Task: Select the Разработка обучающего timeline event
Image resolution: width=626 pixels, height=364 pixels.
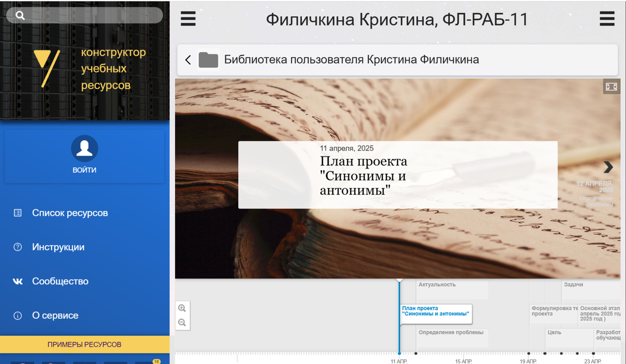Action: pyautogui.click(x=608, y=337)
